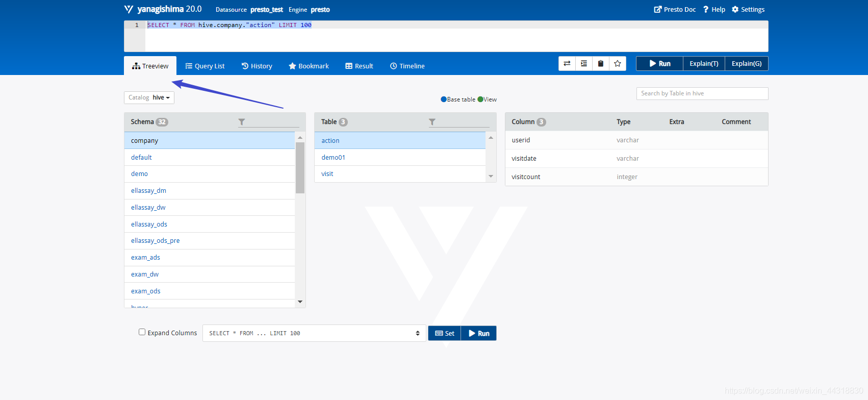Image resolution: width=868 pixels, height=400 pixels.
Task: Click the schema list scroll up arrow
Action: tap(300, 137)
